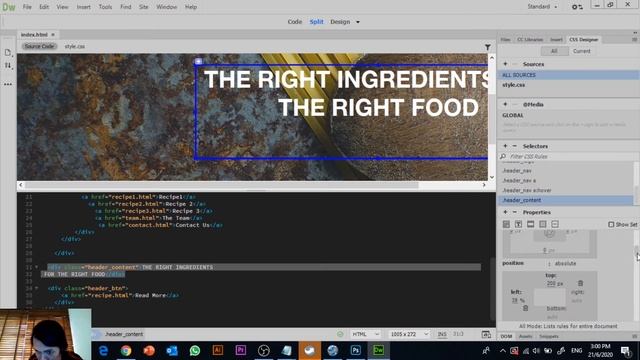
Task: Click the horizontal scrollbar left arrow
Action: 21,185
